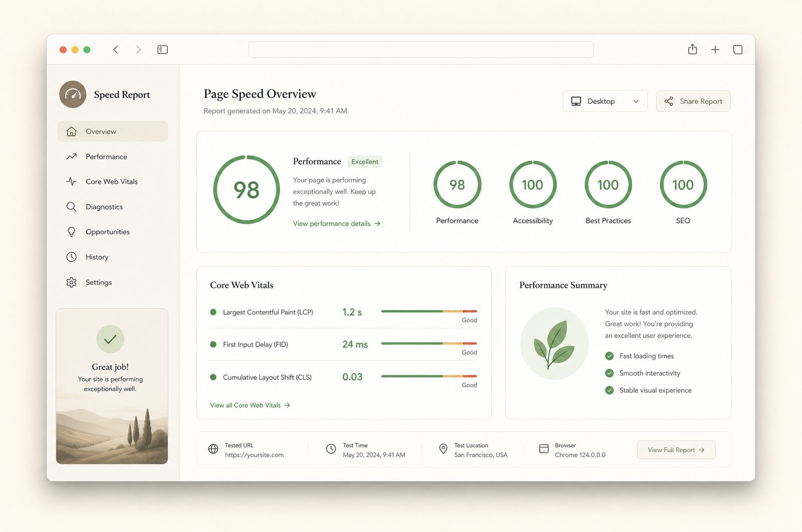Open Performance in the sidebar

pyautogui.click(x=113, y=156)
